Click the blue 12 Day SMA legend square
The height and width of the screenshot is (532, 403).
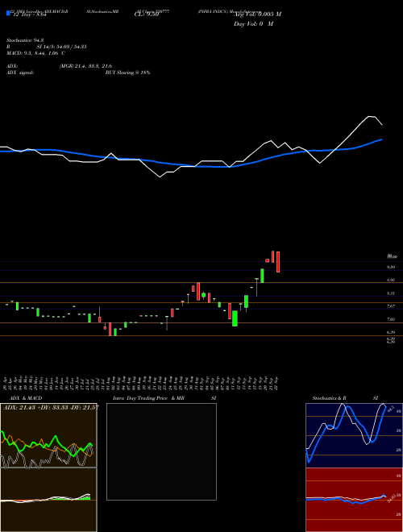point(8,14)
